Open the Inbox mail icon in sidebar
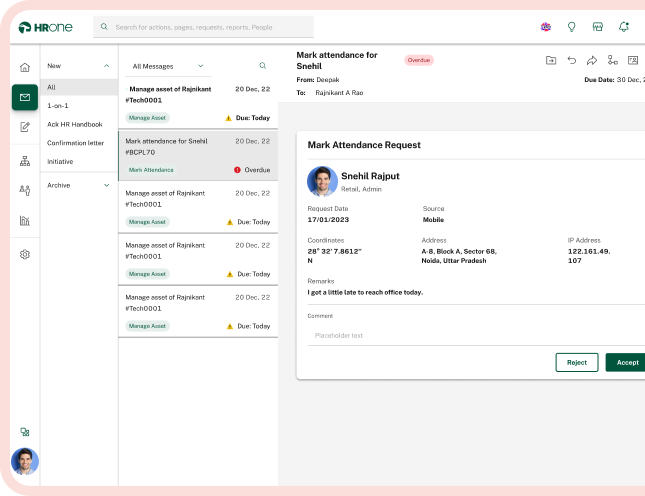645x496 pixels. pos(25,97)
